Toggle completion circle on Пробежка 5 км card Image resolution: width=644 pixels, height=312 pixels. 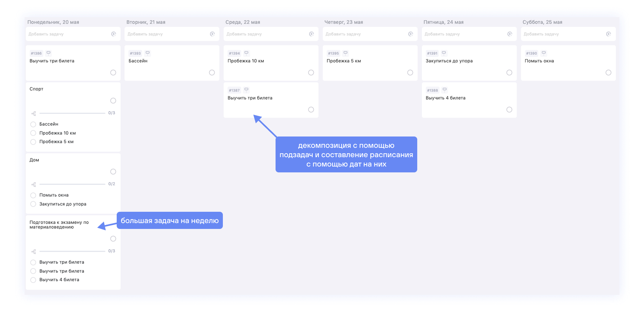410,73
